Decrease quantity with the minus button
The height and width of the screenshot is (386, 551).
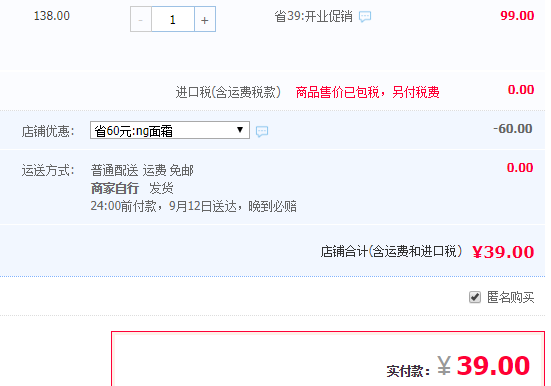(141, 19)
